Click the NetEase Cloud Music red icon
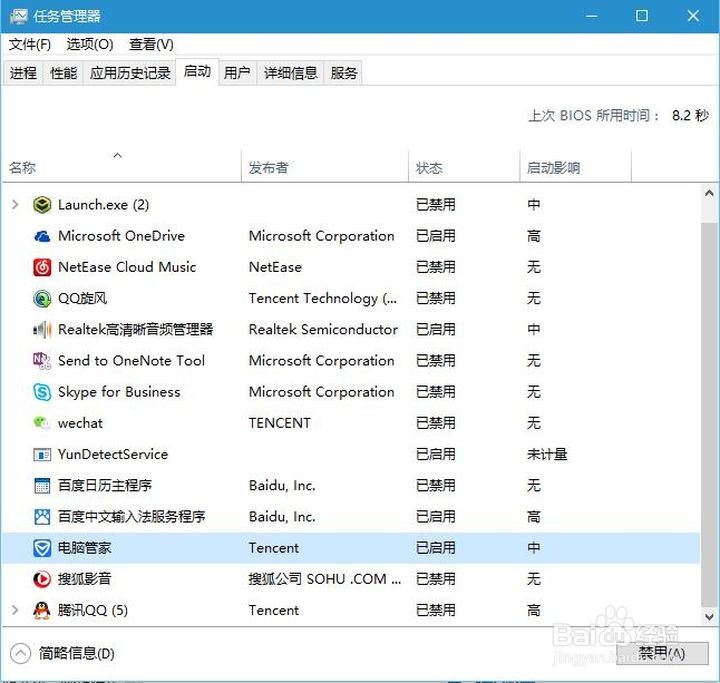720x683 pixels. [x=42, y=267]
